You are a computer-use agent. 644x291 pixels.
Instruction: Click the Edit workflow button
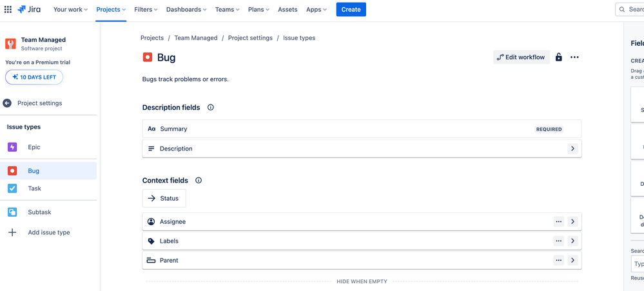tap(522, 57)
